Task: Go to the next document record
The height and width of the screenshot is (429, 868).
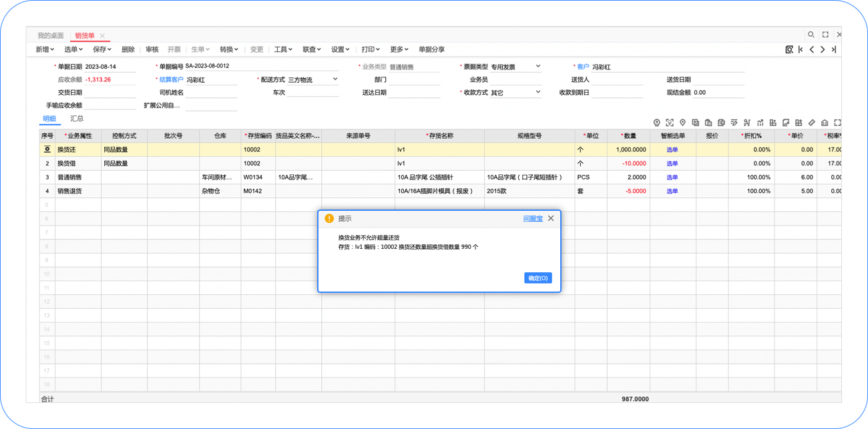Action: tap(823, 49)
